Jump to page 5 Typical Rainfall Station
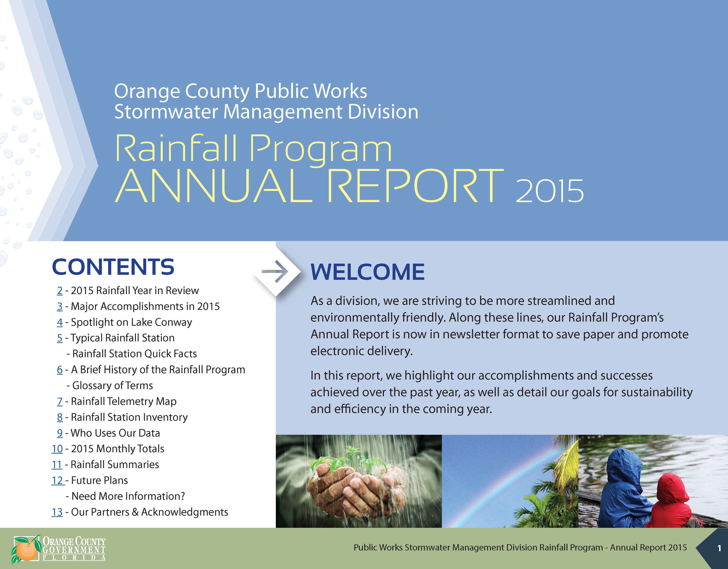Image resolution: width=728 pixels, height=569 pixels. [x=60, y=338]
